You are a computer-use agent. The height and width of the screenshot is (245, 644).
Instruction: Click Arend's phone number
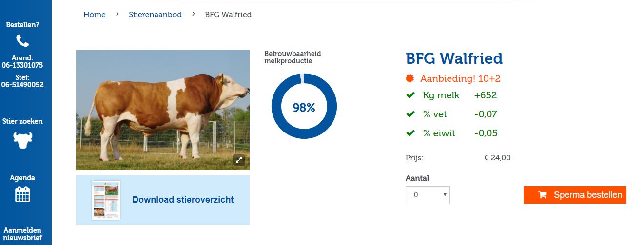22,65
